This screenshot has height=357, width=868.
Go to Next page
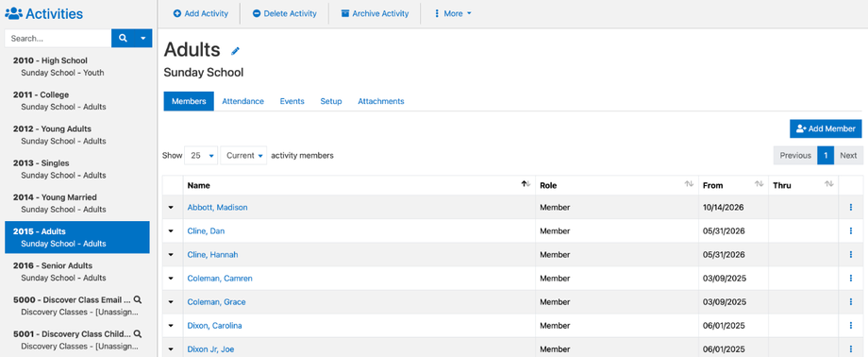[x=848, y=156]
